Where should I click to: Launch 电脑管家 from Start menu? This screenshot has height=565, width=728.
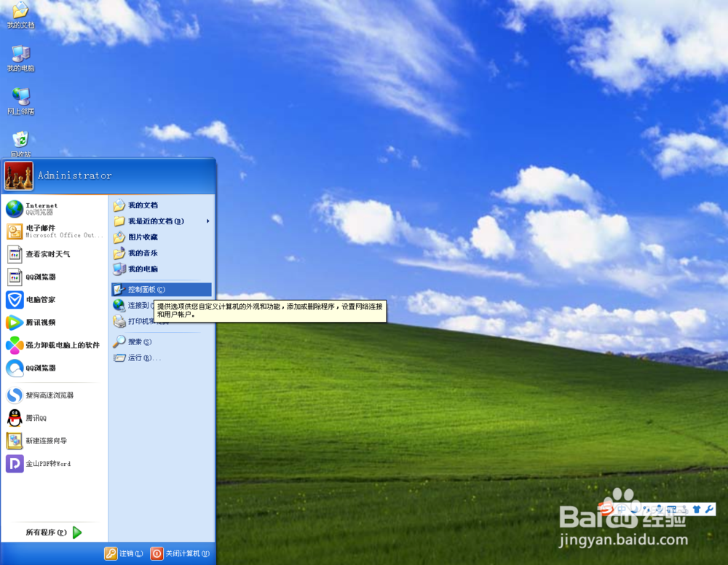[x=55, y=299]
